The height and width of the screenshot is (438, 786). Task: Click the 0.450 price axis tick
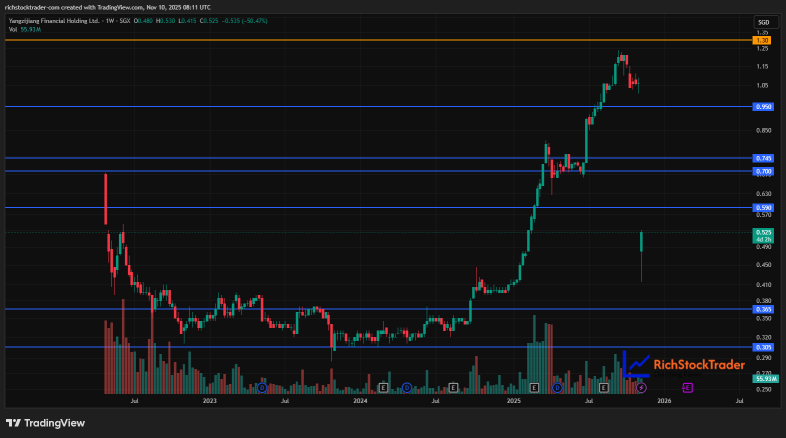tap(763, 265)
